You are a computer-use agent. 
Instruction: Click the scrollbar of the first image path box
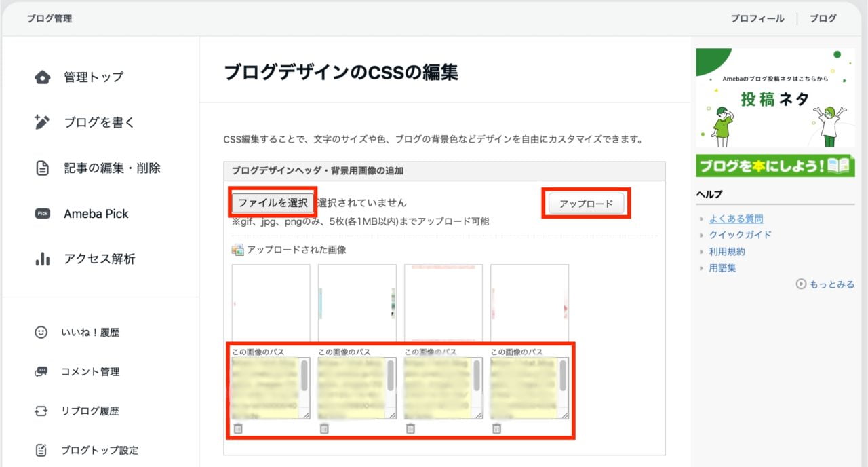pos(304,377)
